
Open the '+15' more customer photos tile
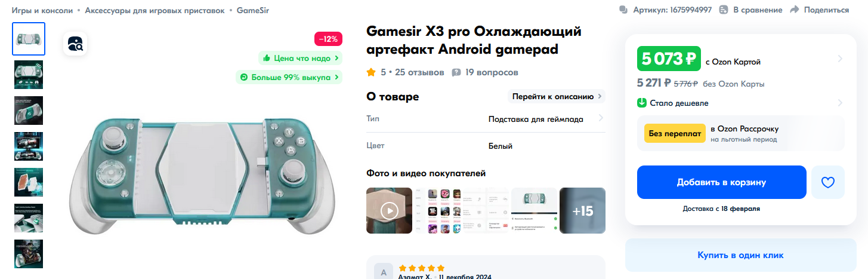pos(582,210)
